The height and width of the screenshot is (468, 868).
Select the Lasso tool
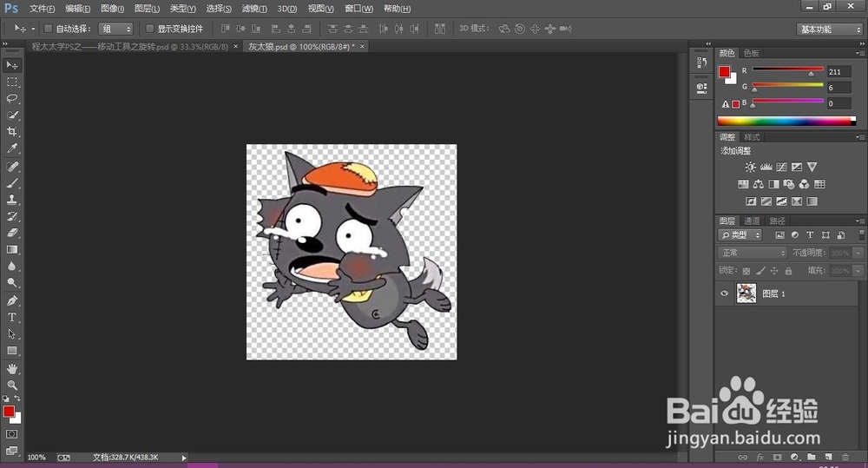[x=11, y=99]
